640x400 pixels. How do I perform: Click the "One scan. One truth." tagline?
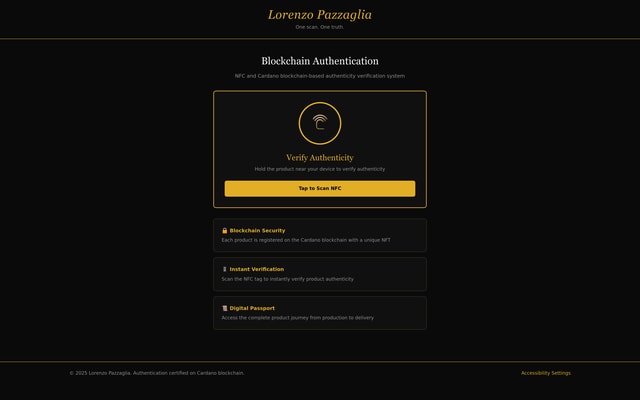(320, 27)
